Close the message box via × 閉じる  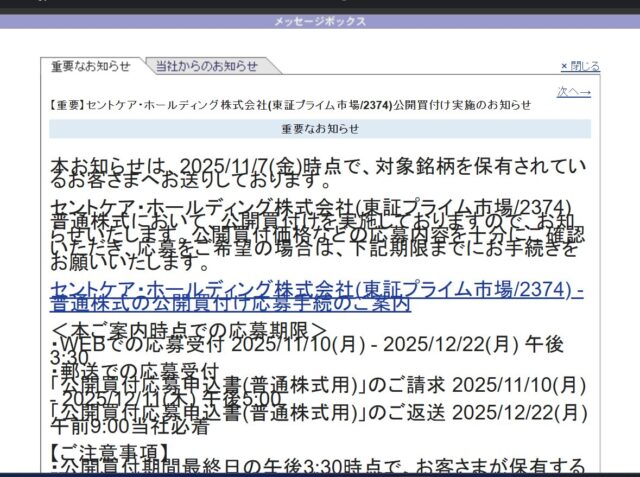(580, 66)
